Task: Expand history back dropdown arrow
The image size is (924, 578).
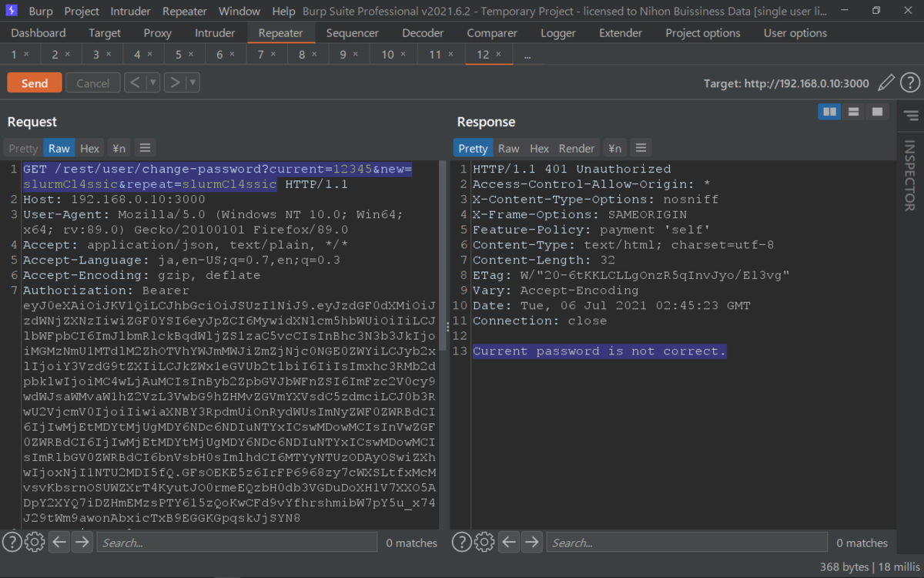Action: coord(152,82)
